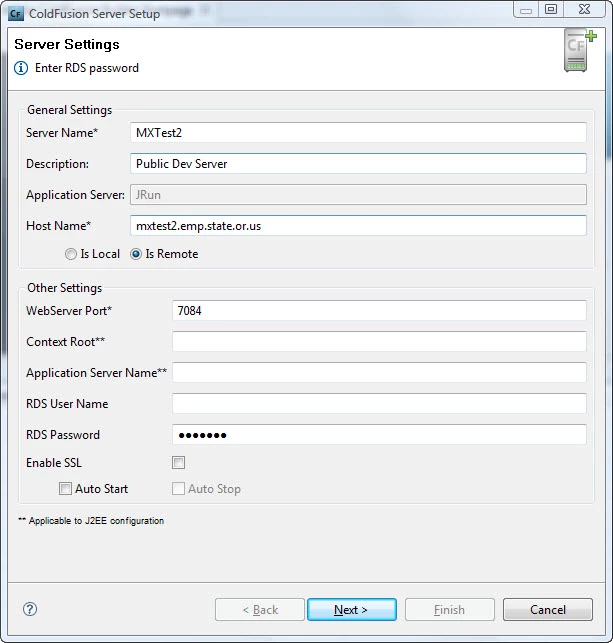
Task: Maximize the ColdFusion Server Setup window
Action: [551, 9]
